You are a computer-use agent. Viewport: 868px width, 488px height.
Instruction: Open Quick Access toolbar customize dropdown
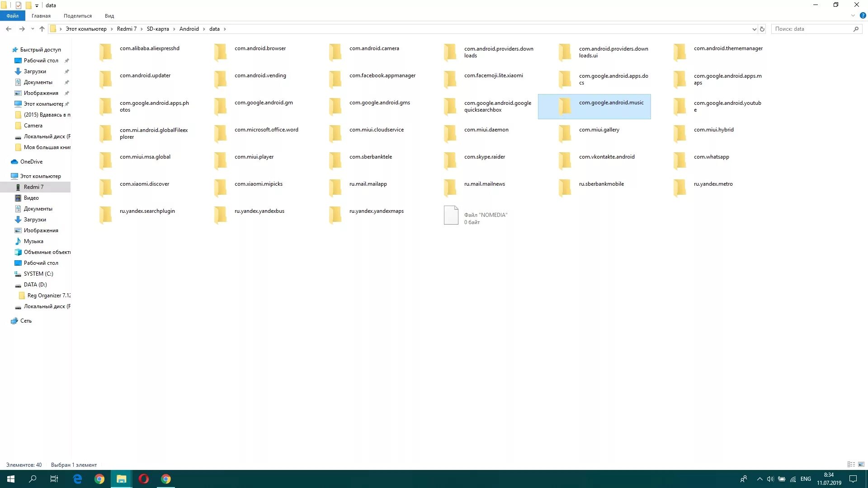pos(37,5)
